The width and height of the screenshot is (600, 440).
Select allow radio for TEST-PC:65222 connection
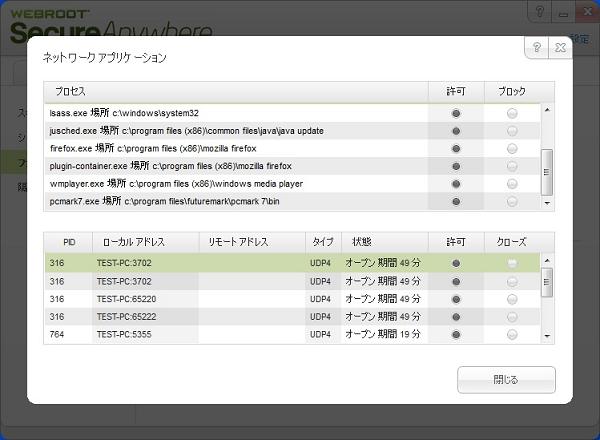point(456,317)
